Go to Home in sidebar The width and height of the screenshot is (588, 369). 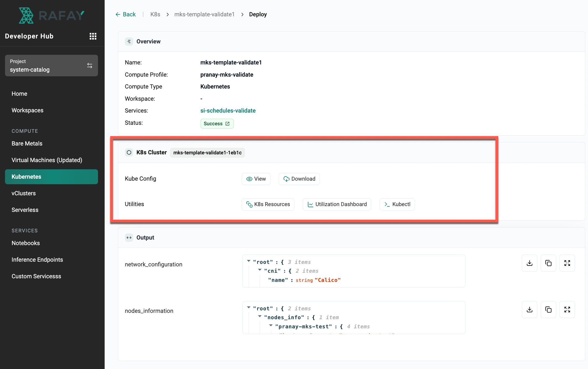(x=19, y=94)
